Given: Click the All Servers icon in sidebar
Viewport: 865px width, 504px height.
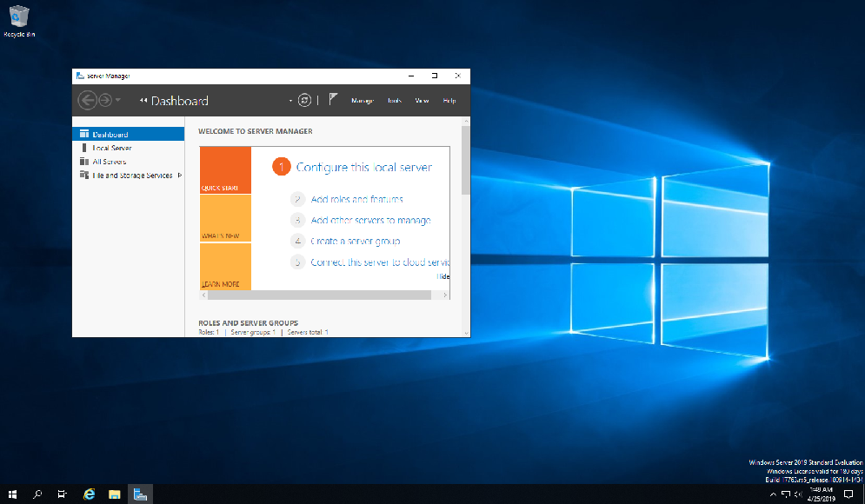Looking at the screenshot, I should 83,162.
